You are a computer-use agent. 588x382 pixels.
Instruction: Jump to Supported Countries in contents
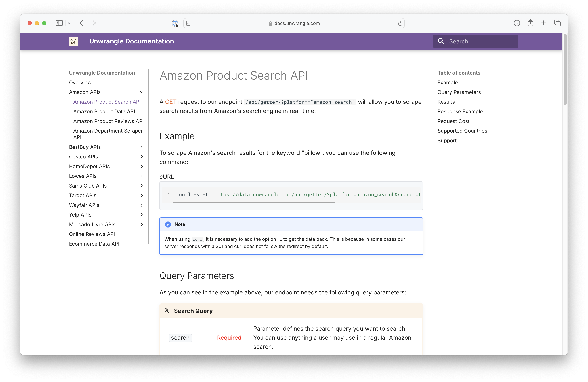tap(462, 131)
